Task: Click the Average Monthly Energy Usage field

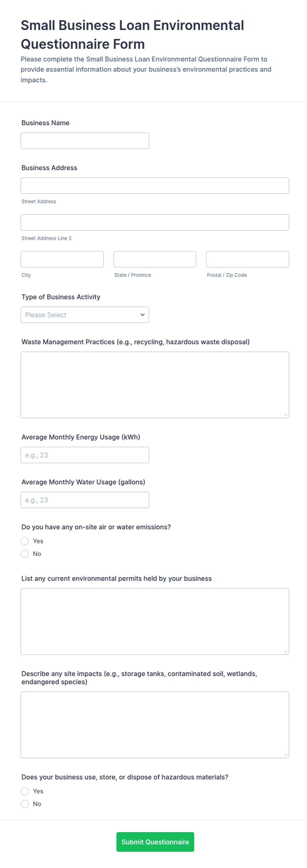Action: click(x=85, y=455)
